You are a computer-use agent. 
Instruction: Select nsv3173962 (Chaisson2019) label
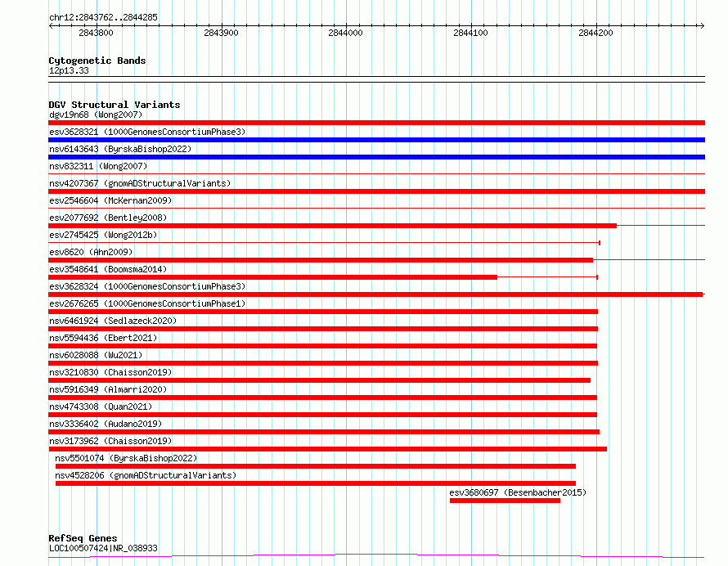[110, 441]
